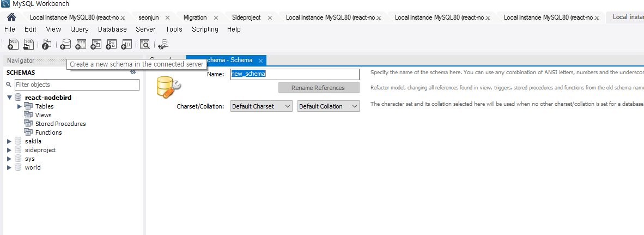Expand the sakila schema
This screenshot has height=235, width=644.
point(9,141)
